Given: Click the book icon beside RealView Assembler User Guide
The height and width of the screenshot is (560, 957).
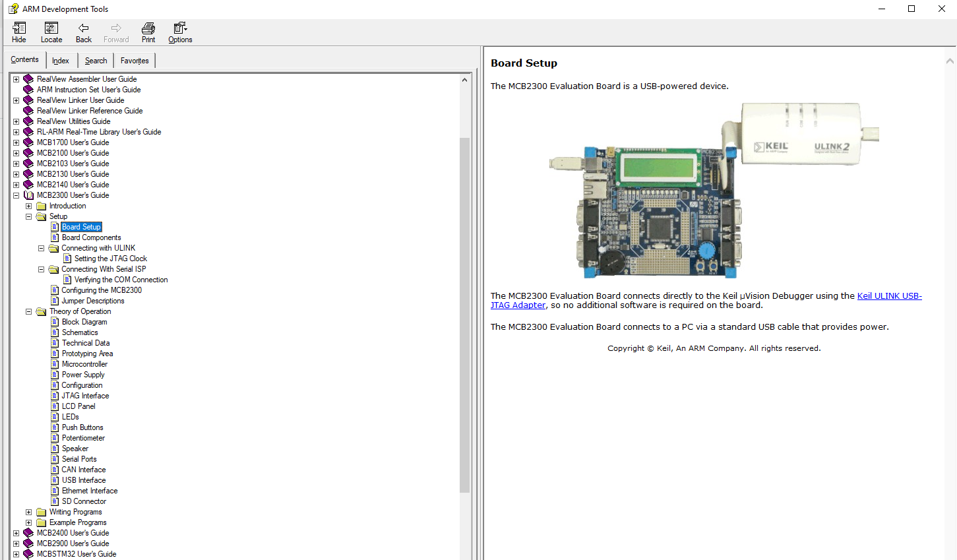Looking at the screenshot, I should [x=28, y=79].
